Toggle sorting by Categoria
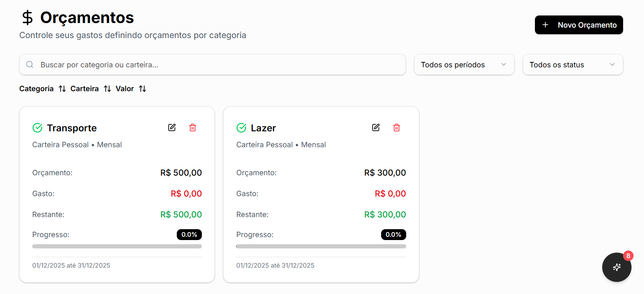Viewport: 644px width, 294px height. pos(62,89)
